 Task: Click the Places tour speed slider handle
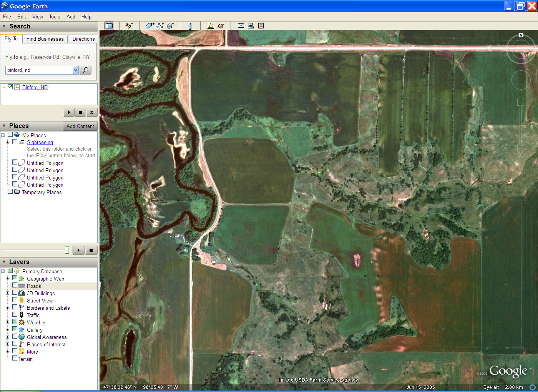pyautogui.click(x=67, y=250)
